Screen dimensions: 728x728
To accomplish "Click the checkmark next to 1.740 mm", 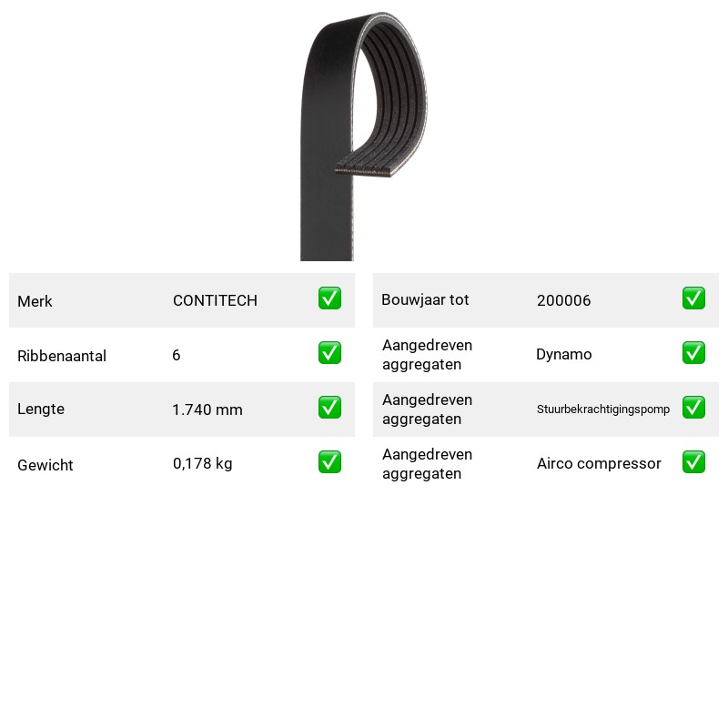I will pos(329,407).
